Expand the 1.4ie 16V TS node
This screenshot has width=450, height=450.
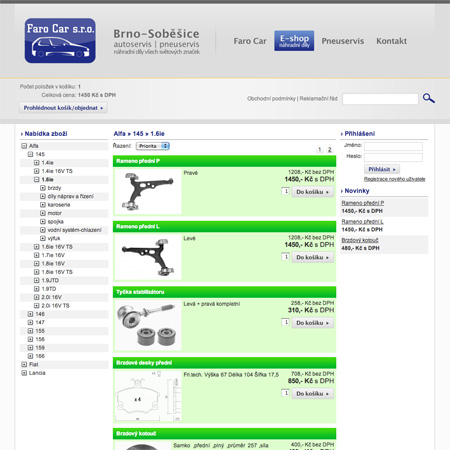tap(37, 171)
